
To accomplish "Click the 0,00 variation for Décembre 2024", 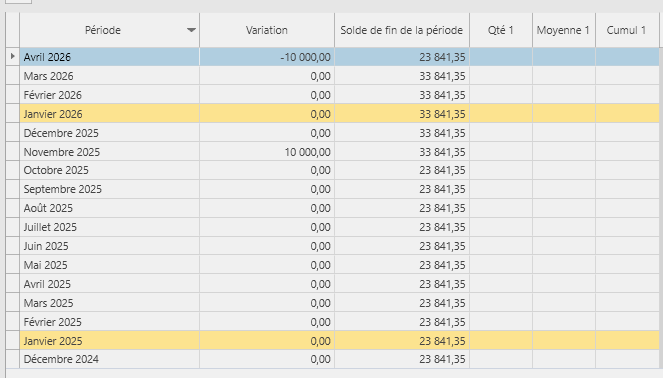I will (x=321, y=359).
